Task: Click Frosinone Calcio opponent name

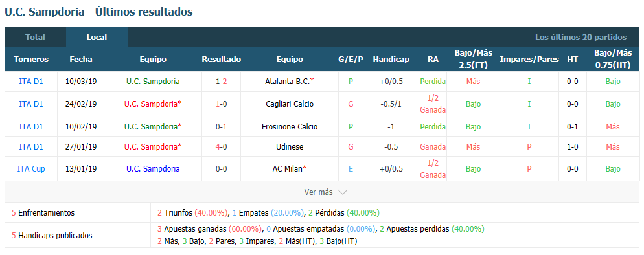Action: [290, 127]
